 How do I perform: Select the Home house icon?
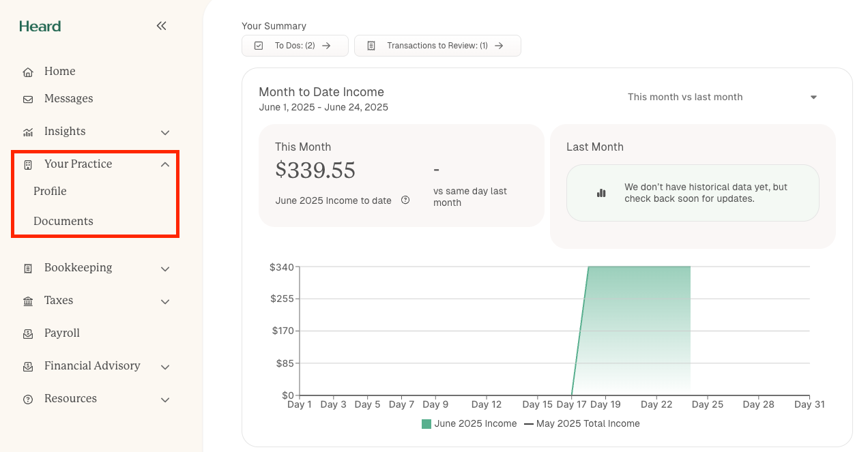[x=27, y=71]
